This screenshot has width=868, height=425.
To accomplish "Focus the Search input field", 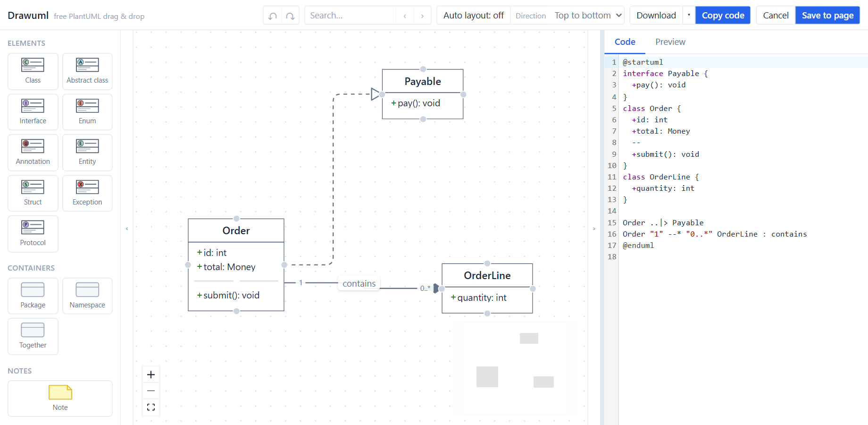I will (351, 16).
